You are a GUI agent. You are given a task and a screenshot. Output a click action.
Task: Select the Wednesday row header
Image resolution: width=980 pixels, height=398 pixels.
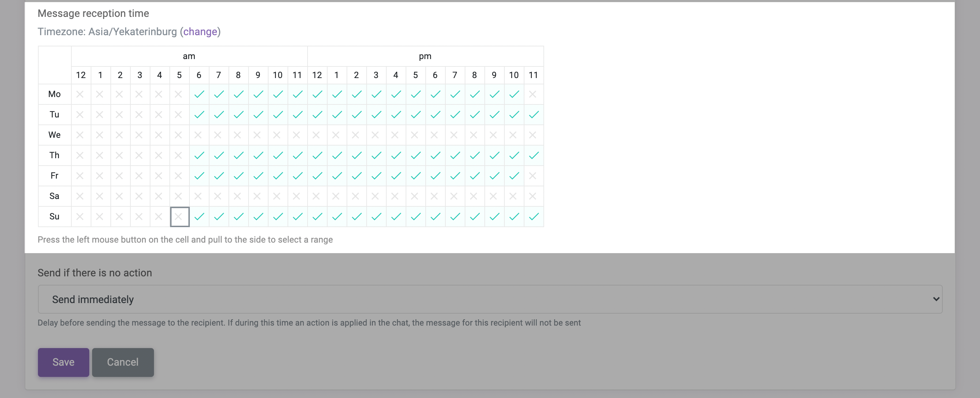tap(54, 135)
